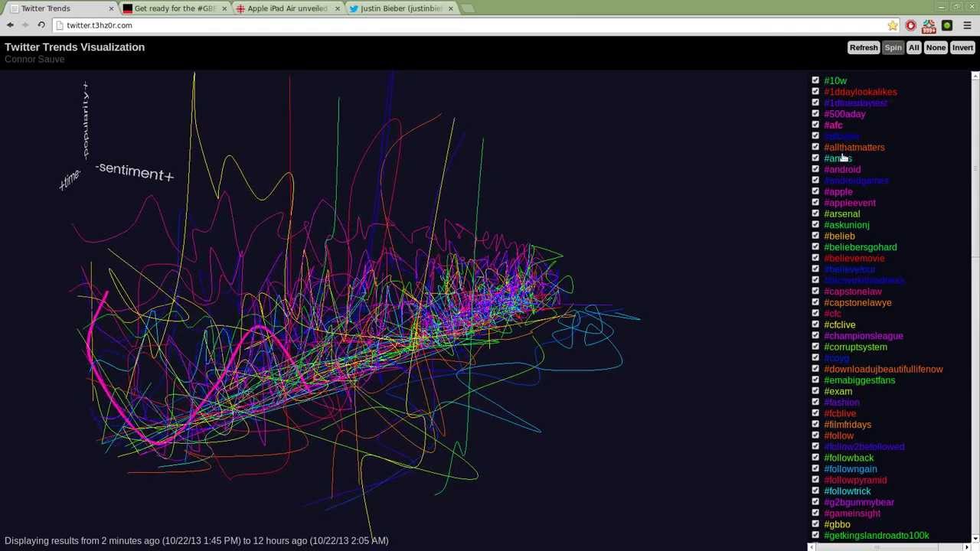The height and width of the screenshot is (551, 980).
Task: Click the Refresh button
Action: (864, 47)
